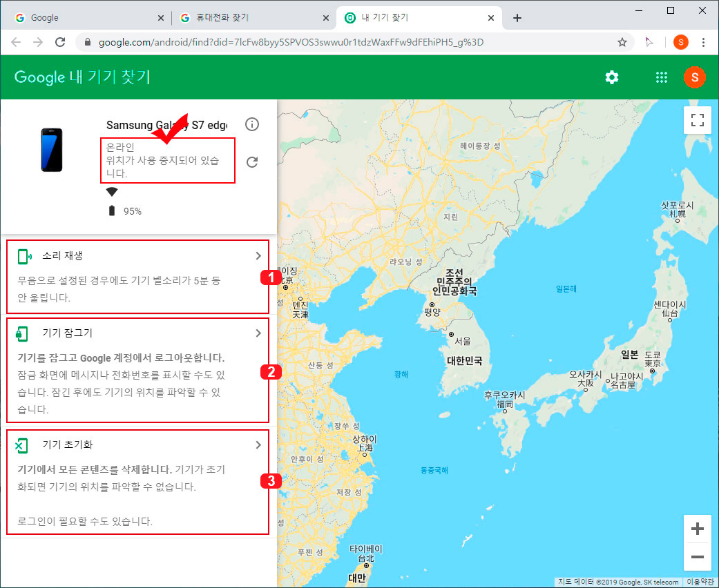Open the Chrome profile avatar in toolbar
Image resolution: width=719 pixels, height=588 pixels.
tap(680, 42)
